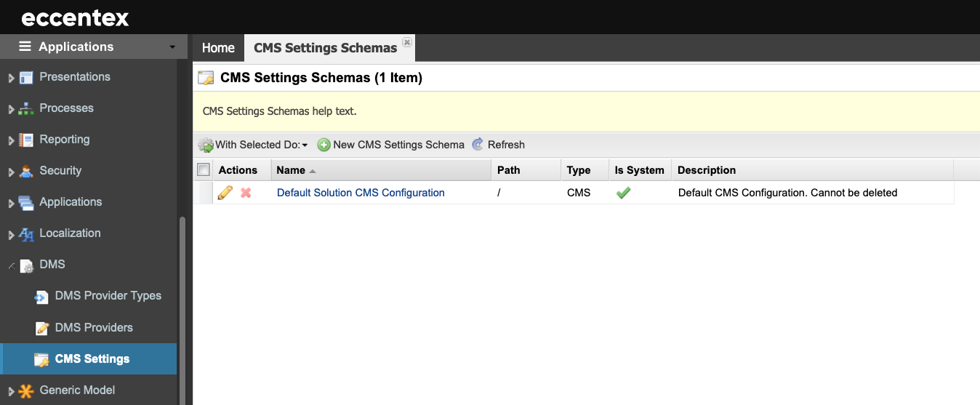Click the Localization icon in sidebar
Image resolution: width=980 pixels, height=405 pixels.
[x=26, y=234]
